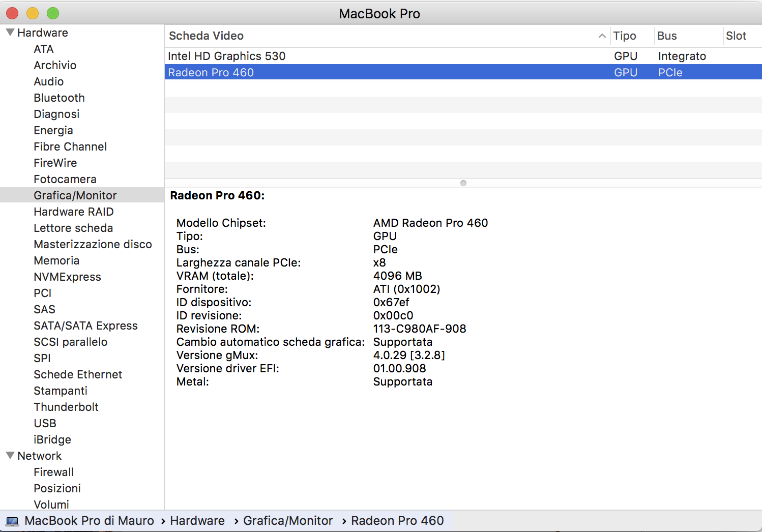Show the Energia information
Viewport: 762px width, 532px height.
coord(53,130)
